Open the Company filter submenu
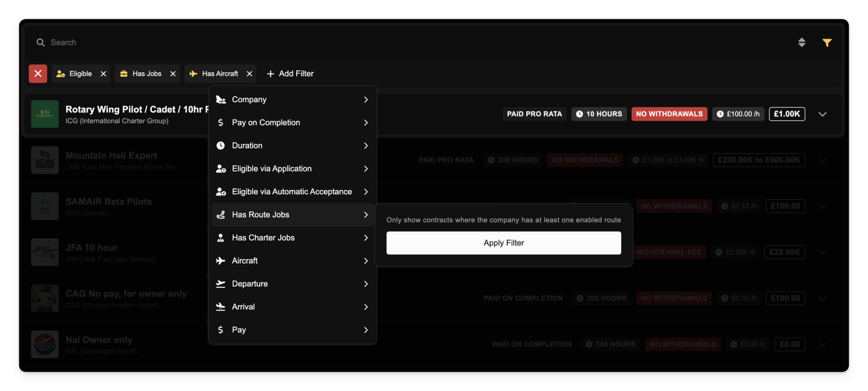Viewport: 868px width, 391px height. tap(293, 99)
